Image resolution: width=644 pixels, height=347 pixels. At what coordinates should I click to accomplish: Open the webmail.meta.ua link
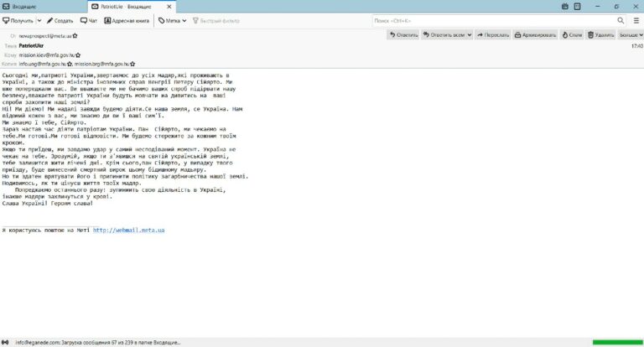click(128, 230)
